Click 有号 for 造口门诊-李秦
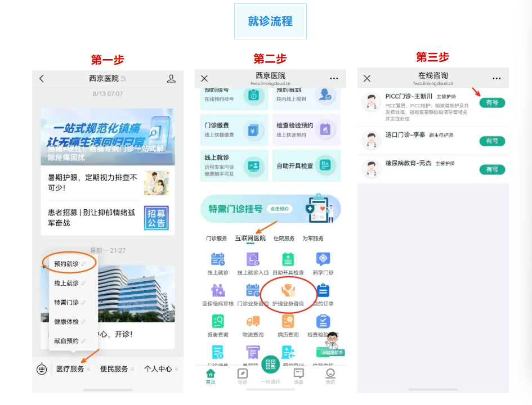 point(492,141)
